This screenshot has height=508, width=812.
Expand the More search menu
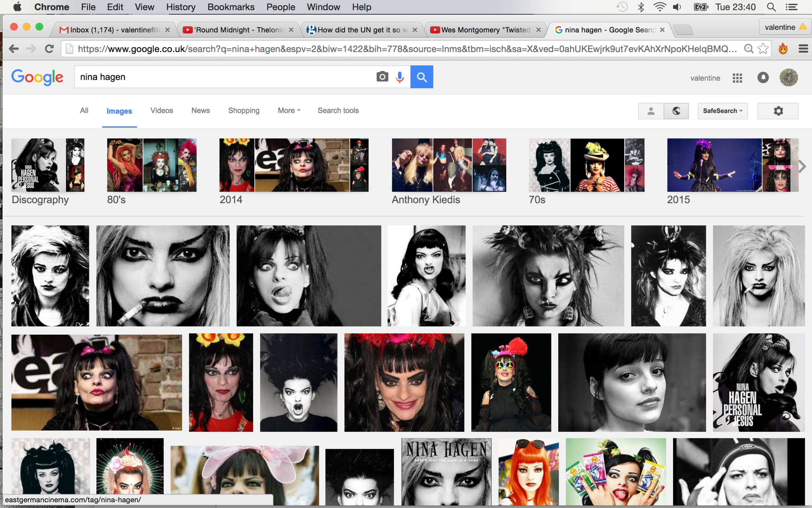point(289,111)
